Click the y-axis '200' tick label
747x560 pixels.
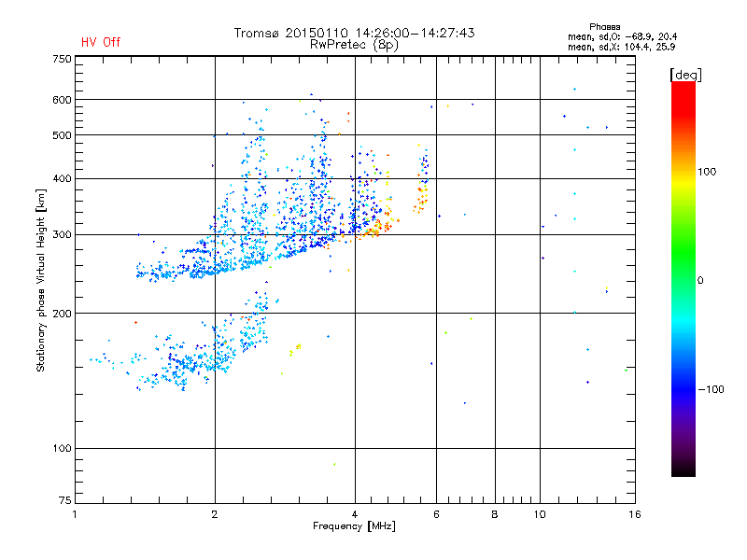[62, 314]
